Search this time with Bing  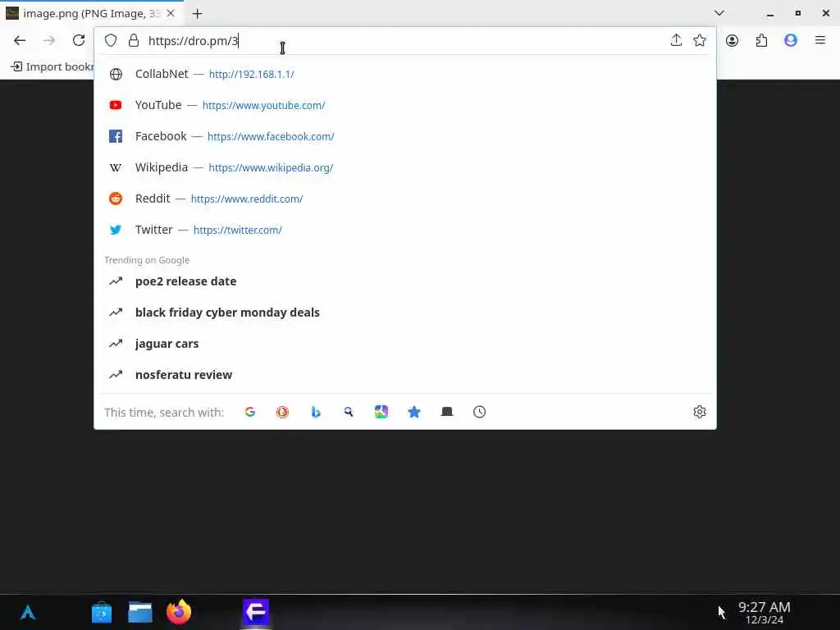316,412
